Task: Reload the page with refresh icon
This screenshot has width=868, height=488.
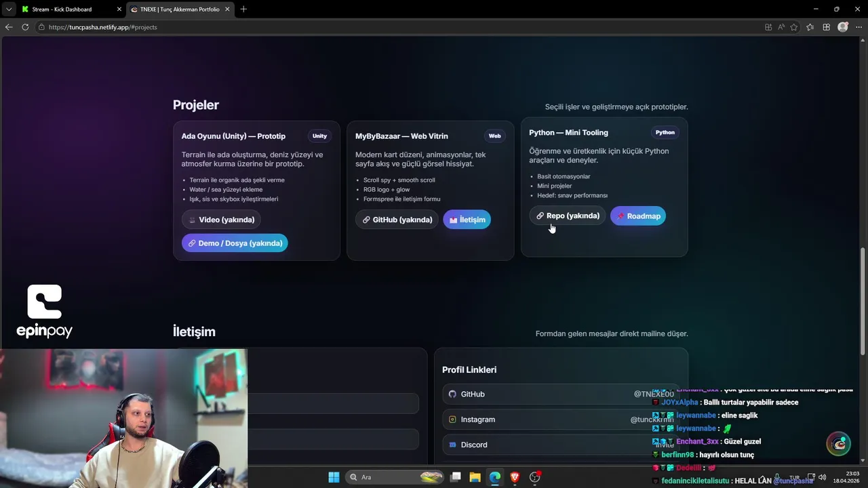Action: click(x=25, y=27)
